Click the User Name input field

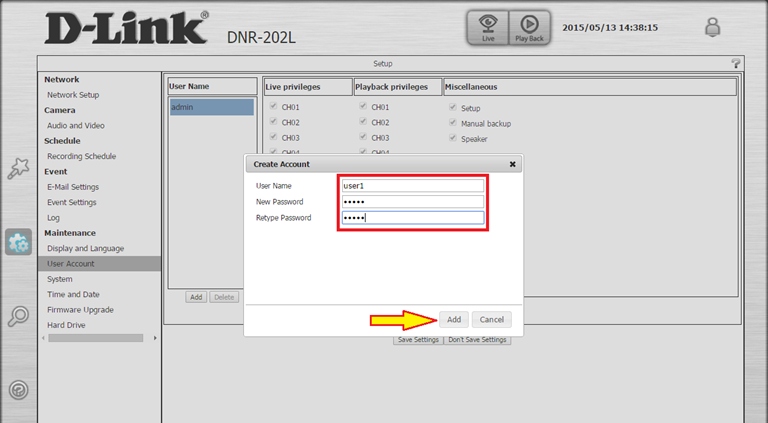(x=412, y=185)
